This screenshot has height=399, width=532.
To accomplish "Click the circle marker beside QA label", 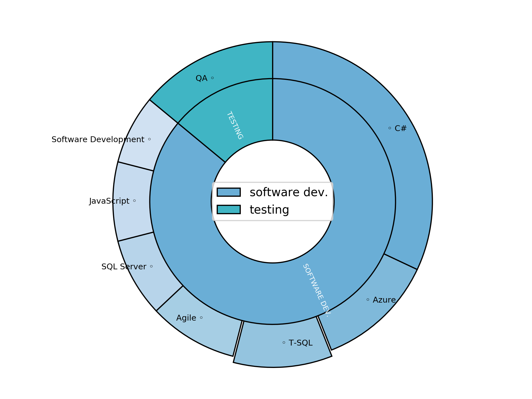I will [213, 78].
